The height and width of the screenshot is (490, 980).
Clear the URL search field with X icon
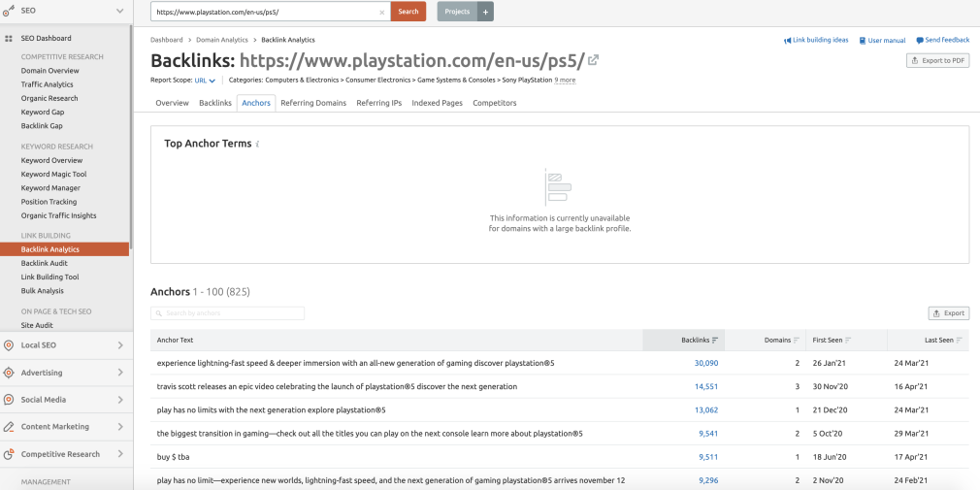point(382,12)
